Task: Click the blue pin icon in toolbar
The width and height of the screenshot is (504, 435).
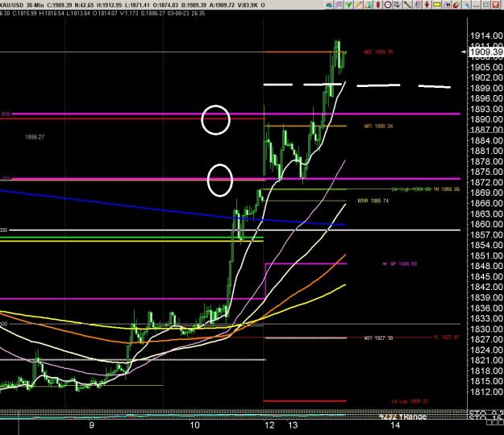Action: click(466, 5)
